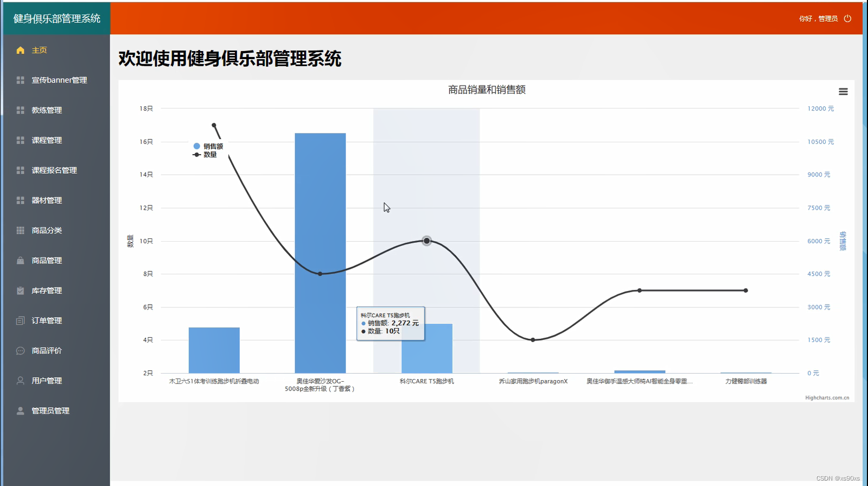Click the 17只 line point for 木卫六S1
The width and height of the screenshot is (868, 486).
[x=214, y=125]
